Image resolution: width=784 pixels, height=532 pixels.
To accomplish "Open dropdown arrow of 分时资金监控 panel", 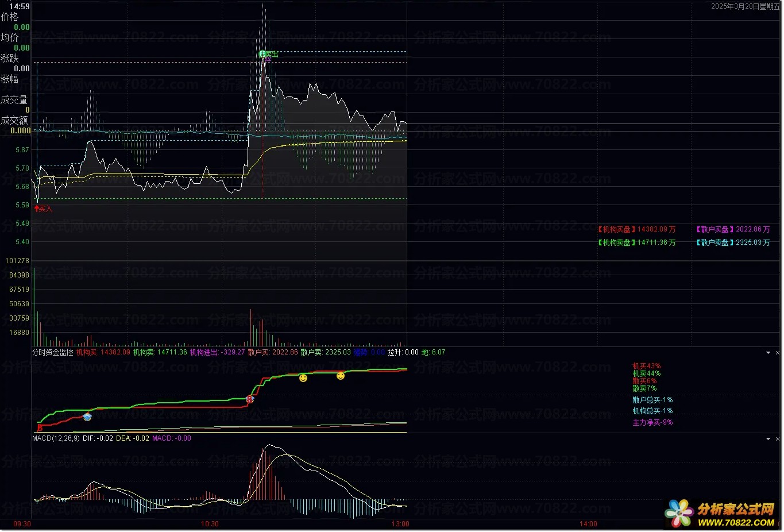I will [x=768, y=353].
